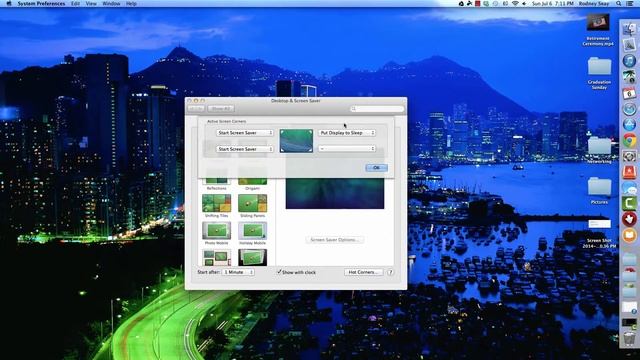The width and height of the screenshot is (640, 360).
Task: Open the System Preferences menu
Action: coord(41,4)
